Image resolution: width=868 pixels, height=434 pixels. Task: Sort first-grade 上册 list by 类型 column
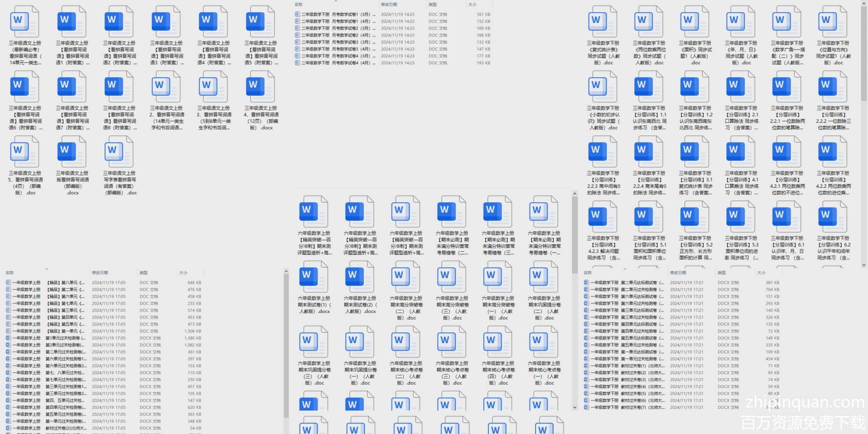pos(144,273)
